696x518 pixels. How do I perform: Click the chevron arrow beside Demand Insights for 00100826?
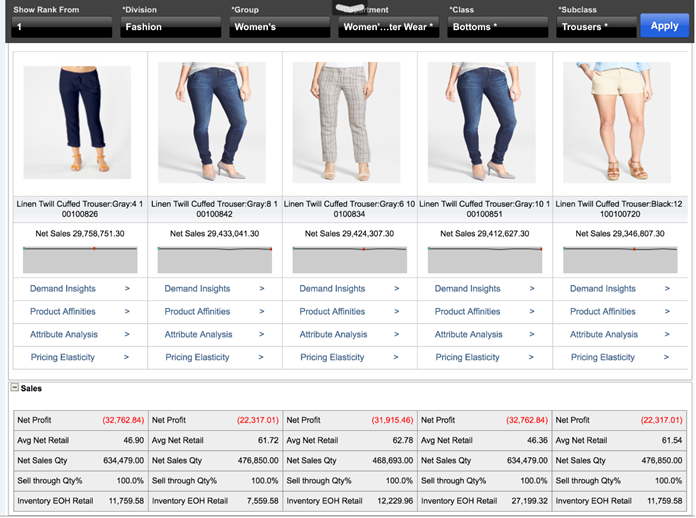tap(127, 289)
